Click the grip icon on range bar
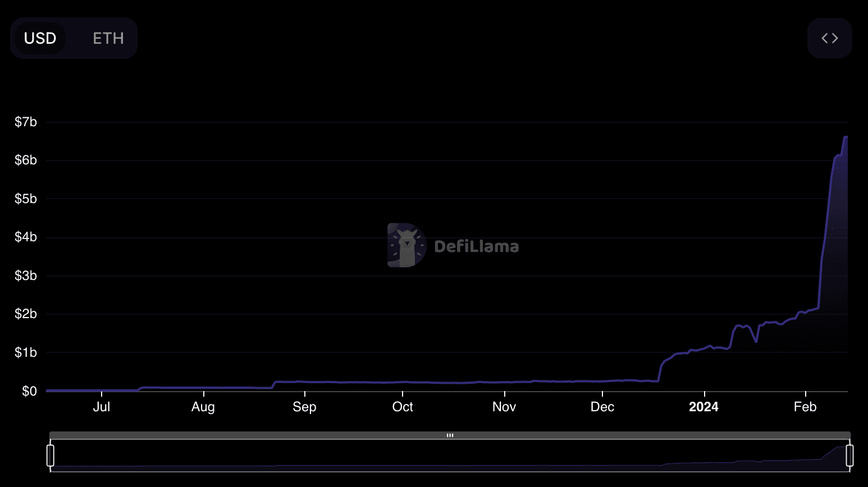The height and width of the screenshot is (487, 868). 450,435
